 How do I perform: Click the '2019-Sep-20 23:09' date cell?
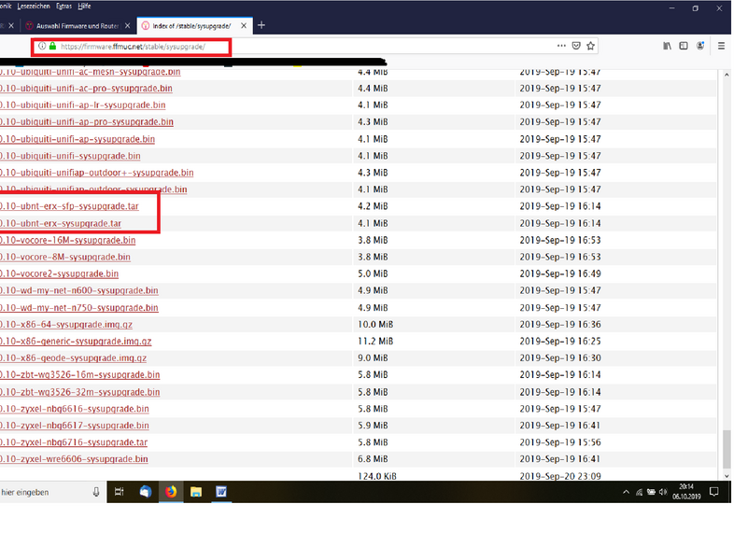coord(560,476)
